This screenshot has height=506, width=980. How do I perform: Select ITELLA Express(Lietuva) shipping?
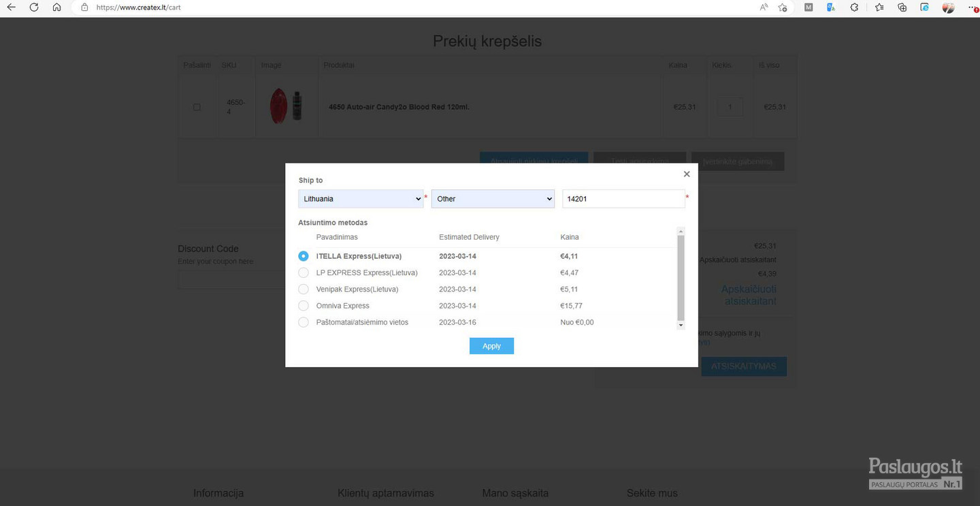click(304, 256)
